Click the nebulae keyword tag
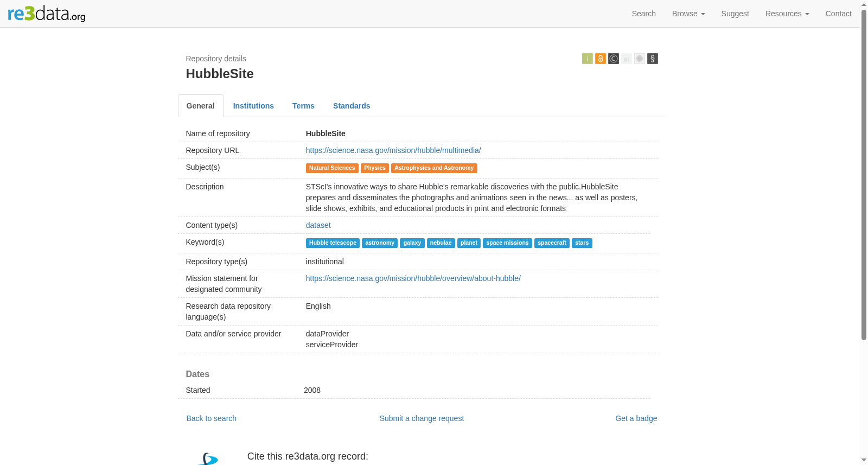The height and width of the screenshot is (465, 868). 441,243
